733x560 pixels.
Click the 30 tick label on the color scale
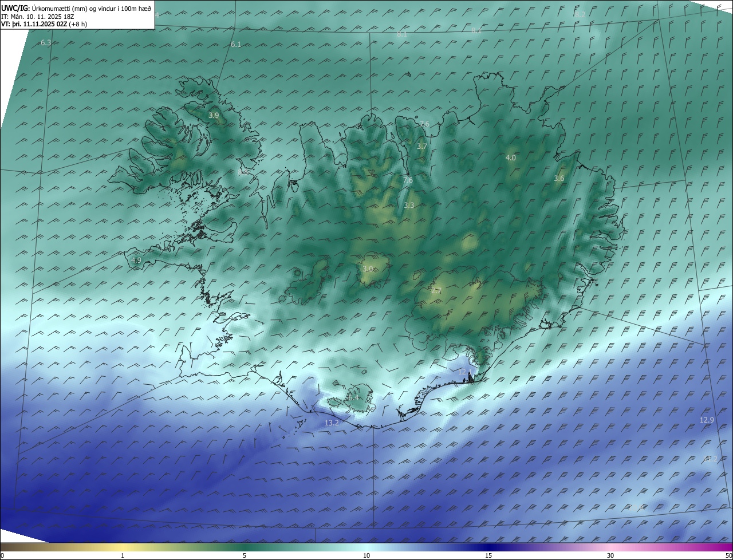[610, 556]
